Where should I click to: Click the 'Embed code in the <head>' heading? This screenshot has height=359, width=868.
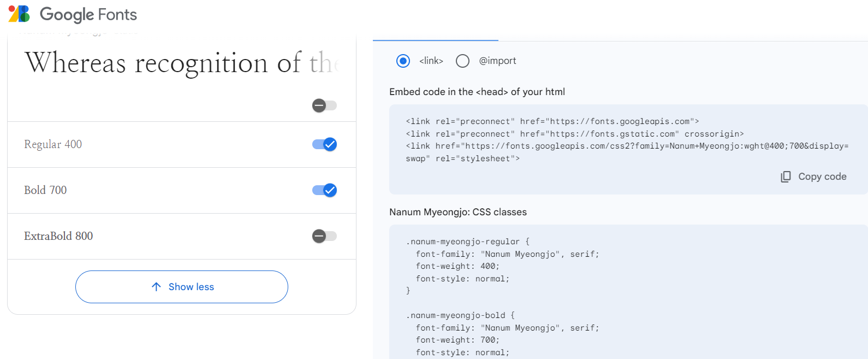(x=477, y=92)
